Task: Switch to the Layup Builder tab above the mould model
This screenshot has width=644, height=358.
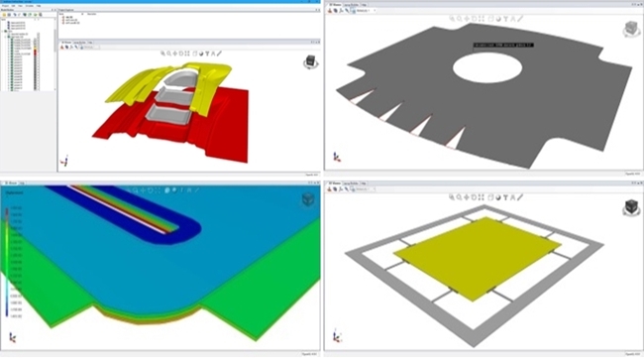Action: pyautogui.click(x=79, y=43)
